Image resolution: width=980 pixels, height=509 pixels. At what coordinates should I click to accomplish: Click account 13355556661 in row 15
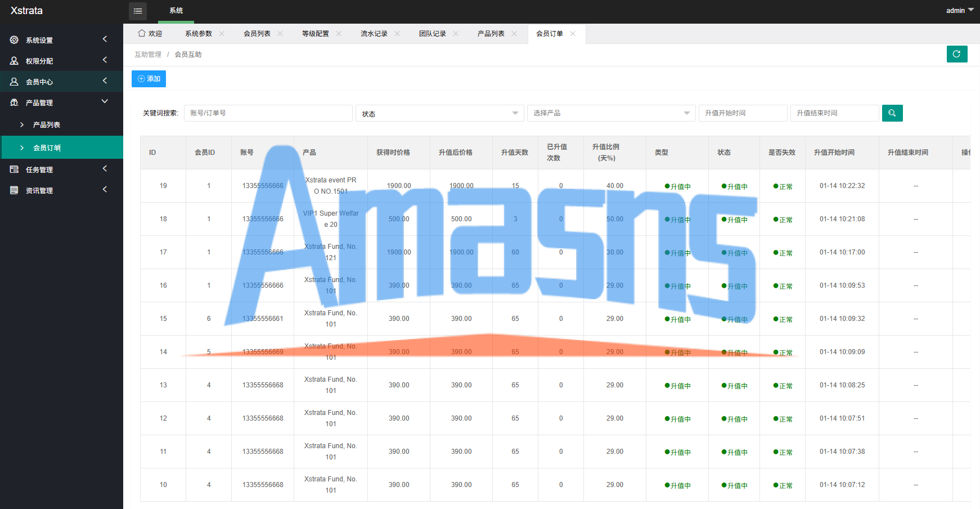pos(263,319)
